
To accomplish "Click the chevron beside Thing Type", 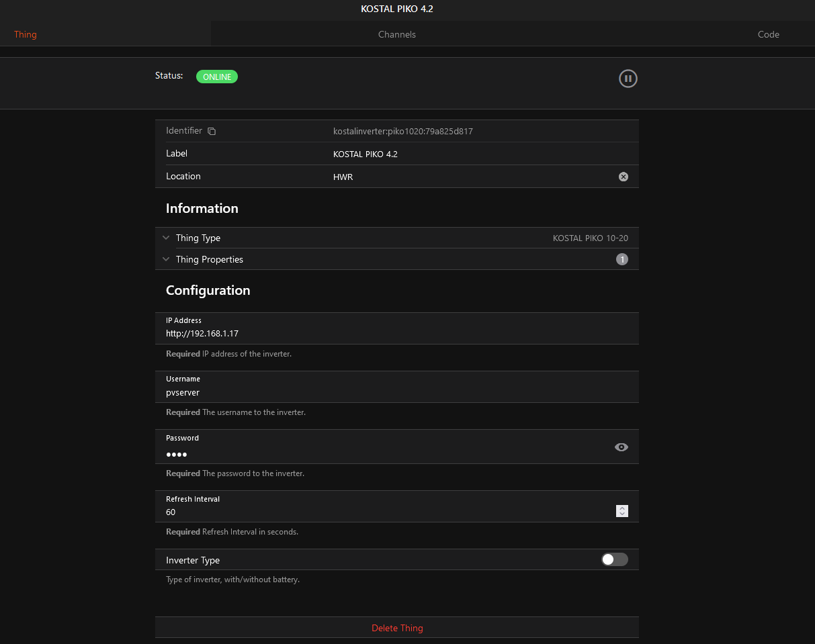I will coord(166,238).
